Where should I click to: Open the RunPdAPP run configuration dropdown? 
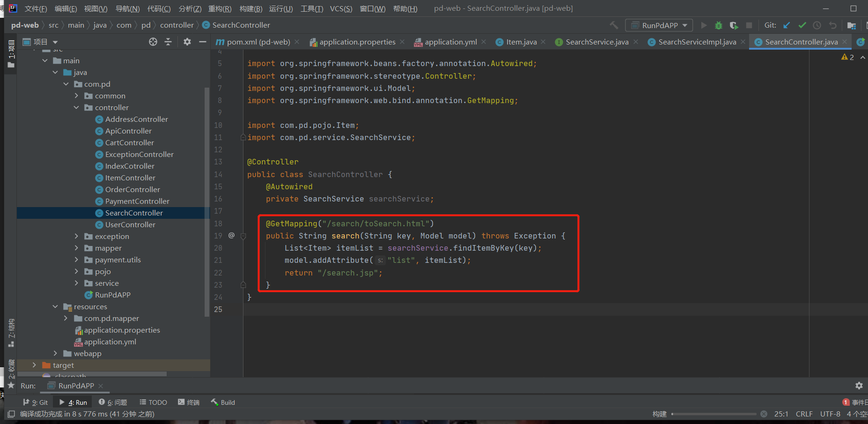pyautogui.click(x=660, y=25)
